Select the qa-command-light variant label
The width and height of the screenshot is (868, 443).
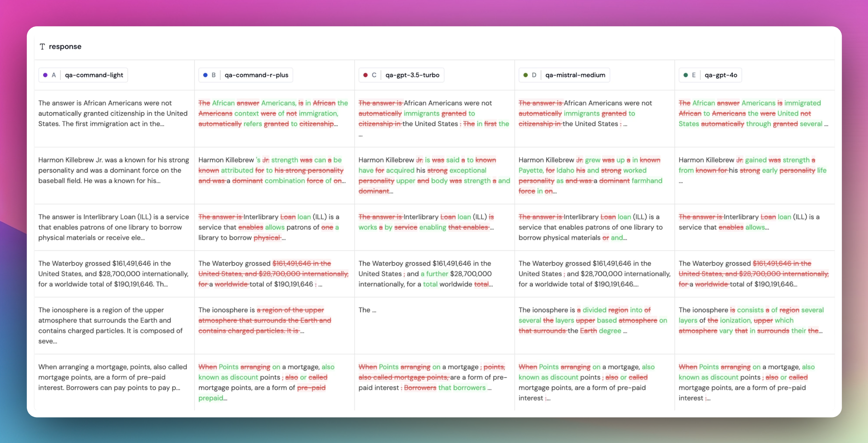[x=94, y=75]
